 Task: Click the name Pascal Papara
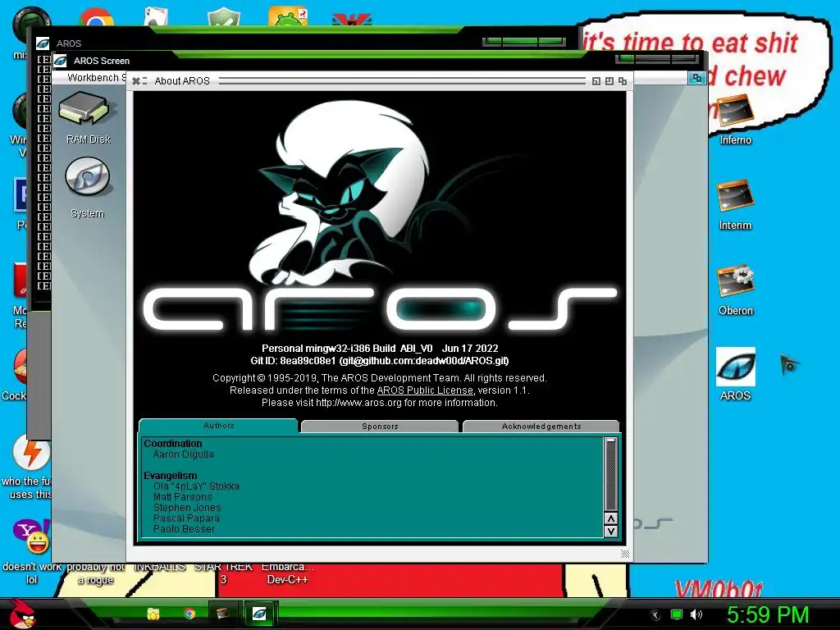(x=186, y=518)
